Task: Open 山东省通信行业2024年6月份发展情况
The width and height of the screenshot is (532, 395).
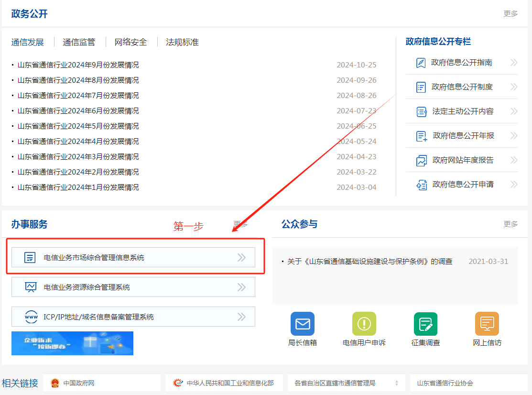Action: pyautogui.click(x=78, y=110)
